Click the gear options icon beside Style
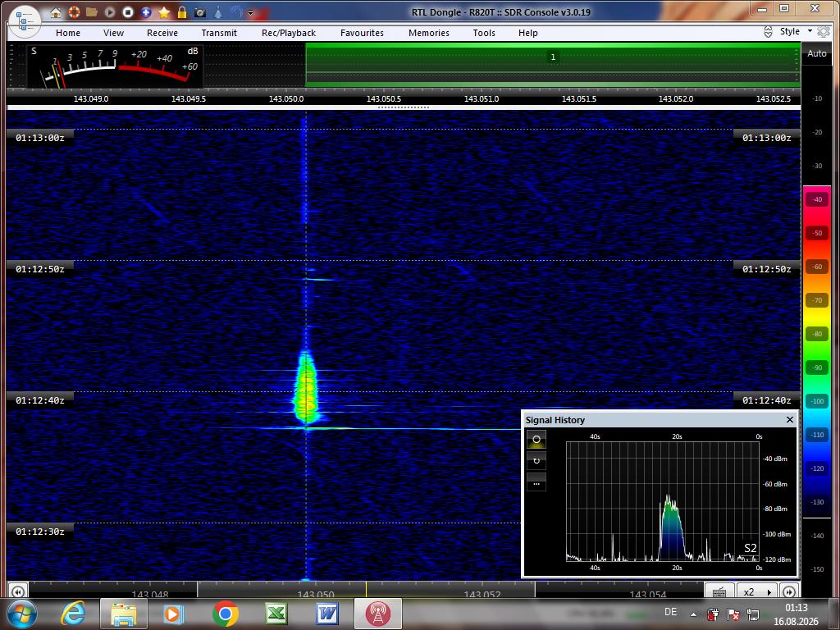Screen dimensions: 840x630 click(824, 32)
